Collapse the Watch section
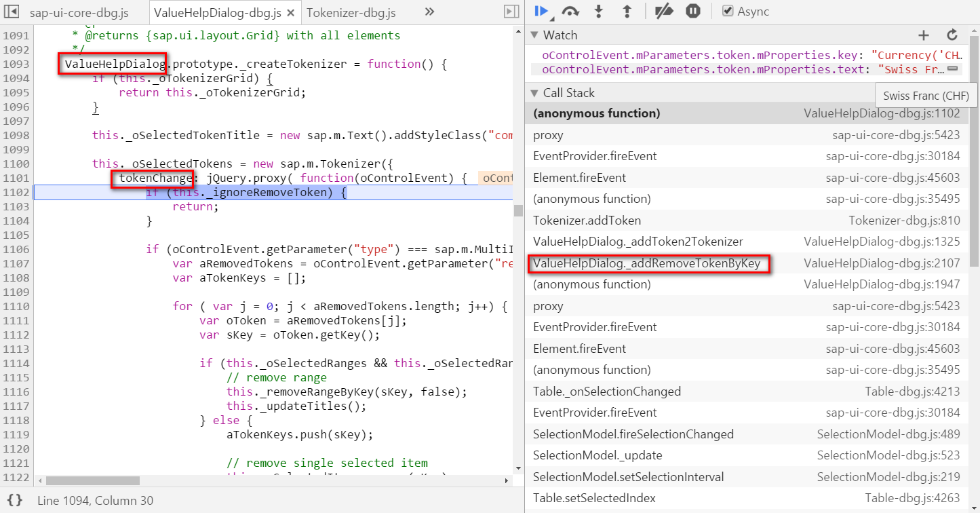 535,35
